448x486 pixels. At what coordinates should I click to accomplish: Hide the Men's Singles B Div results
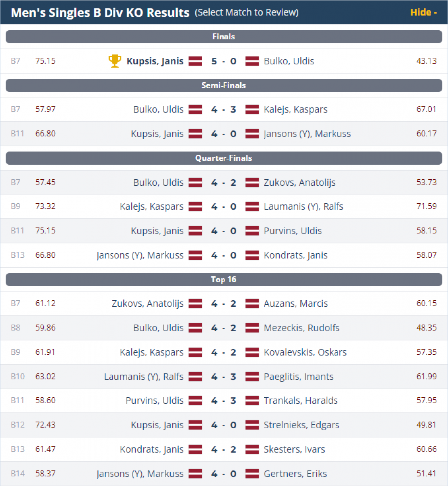(423, 12)
